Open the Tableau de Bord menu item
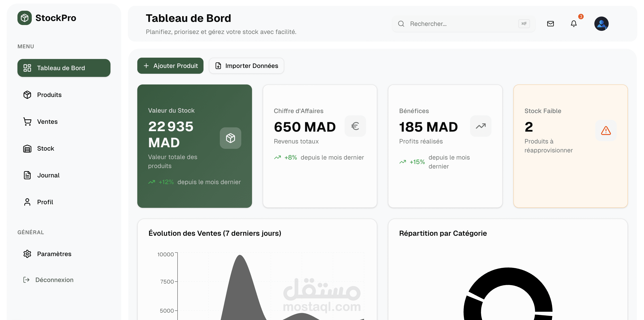 click(x=64, y=68)
